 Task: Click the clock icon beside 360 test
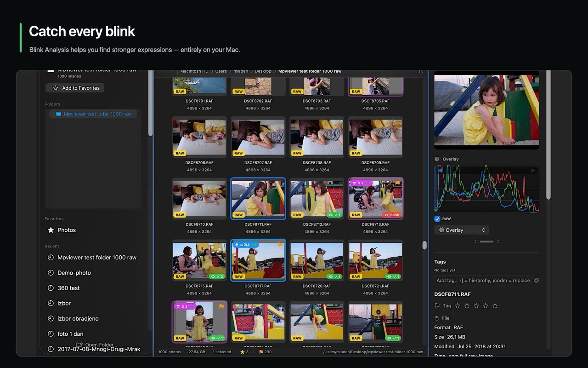click(51, 288)
